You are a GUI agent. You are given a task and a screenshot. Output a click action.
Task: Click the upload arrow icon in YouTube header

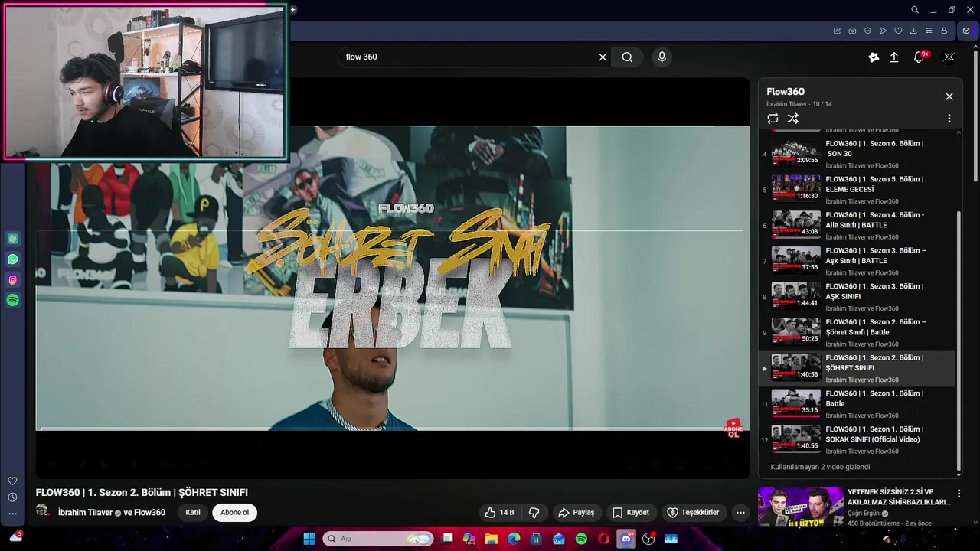[893, 57]
